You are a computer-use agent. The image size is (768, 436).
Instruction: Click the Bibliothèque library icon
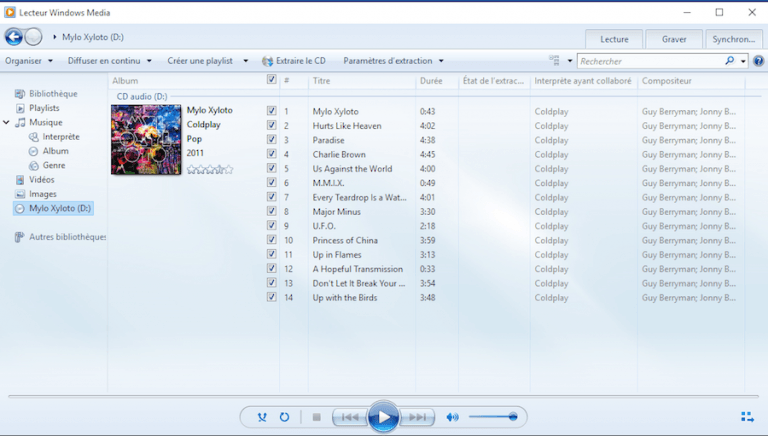coord(20,94)
